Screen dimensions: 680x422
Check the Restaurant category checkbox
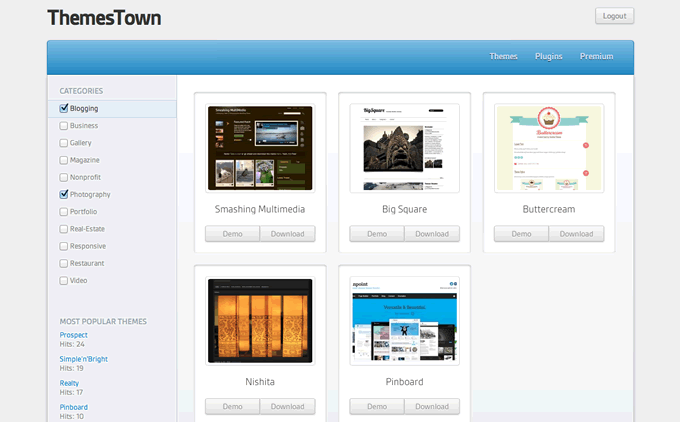(x=64, y=263)
